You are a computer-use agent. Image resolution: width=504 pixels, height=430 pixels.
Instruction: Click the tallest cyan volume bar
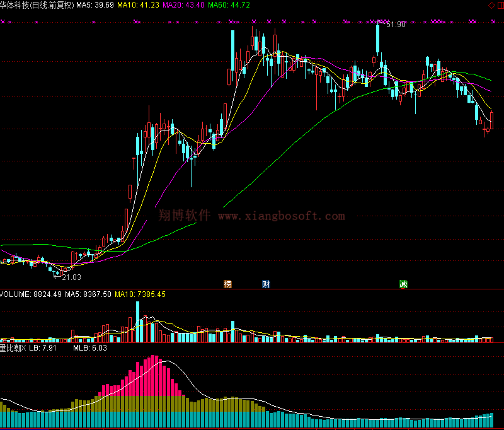[137, 322]
